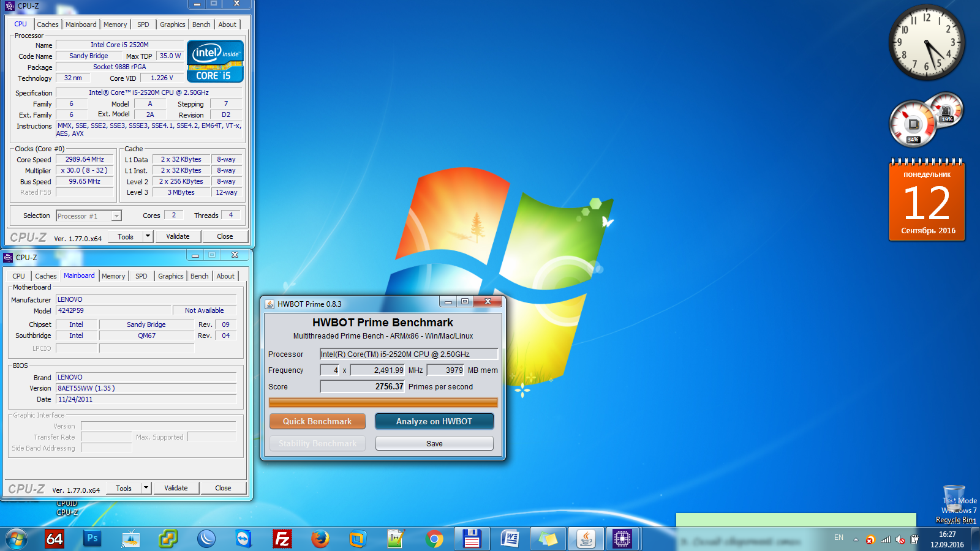
Task: Click the greyed Stability Benchmark button
Action: tap(317, 443)
